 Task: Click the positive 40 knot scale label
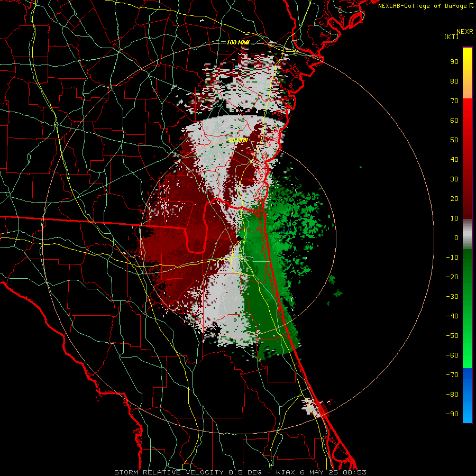pos(454,159)
